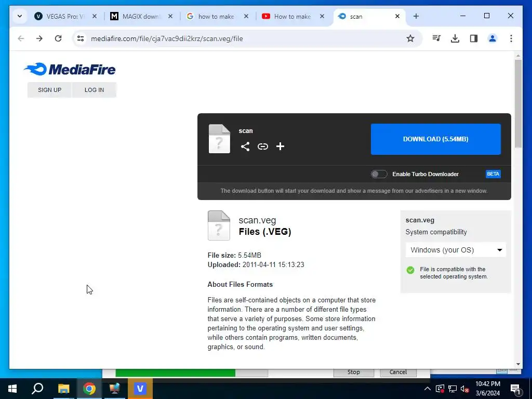The image size is (532, 399).
Task: Open VEGAS Pro taskbar icon
Action: pyautogui.click(x=140, y=389)
